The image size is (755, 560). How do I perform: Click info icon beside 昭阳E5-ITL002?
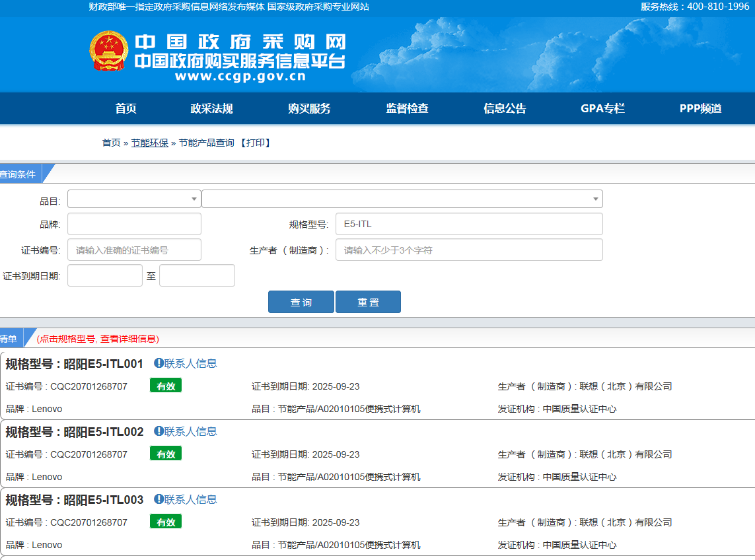[159, 431]
